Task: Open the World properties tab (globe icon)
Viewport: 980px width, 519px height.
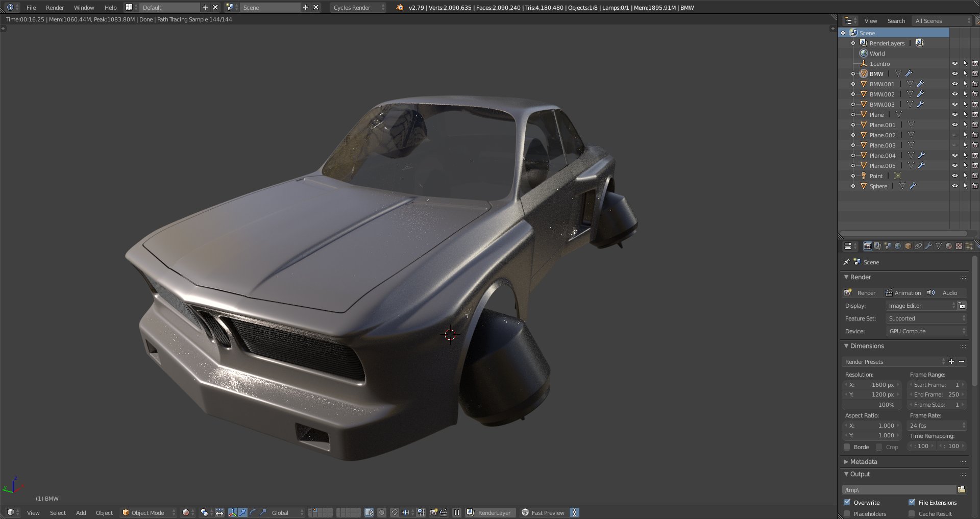Action: click(898, 246)
